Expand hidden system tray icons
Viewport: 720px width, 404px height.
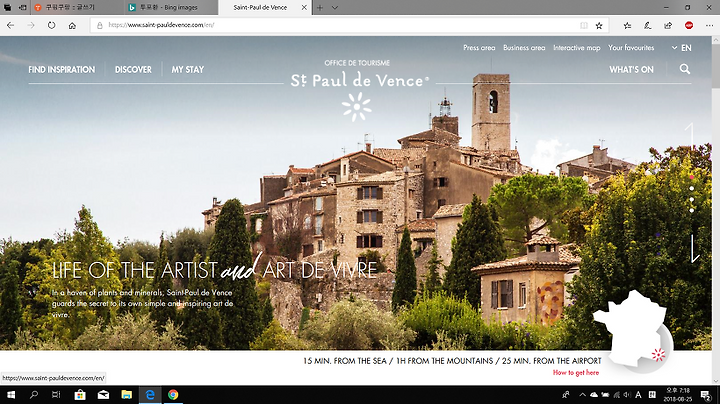point(582,395)
